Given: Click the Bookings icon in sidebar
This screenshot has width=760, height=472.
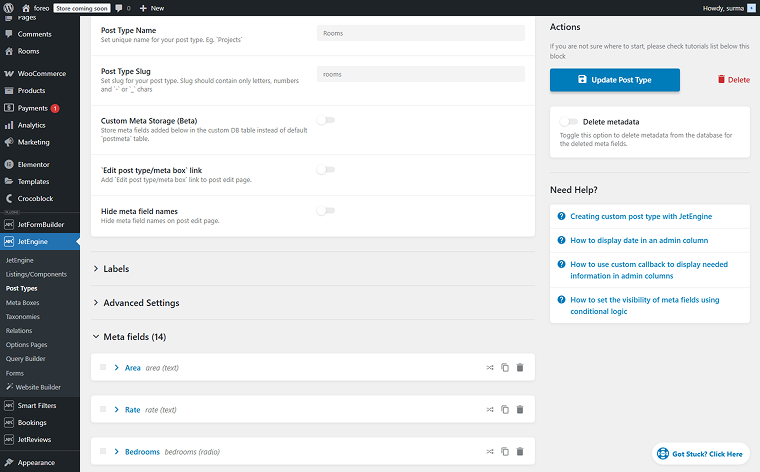Looking at the screenshot, I should pyautogui.click(x=9, y=423).
